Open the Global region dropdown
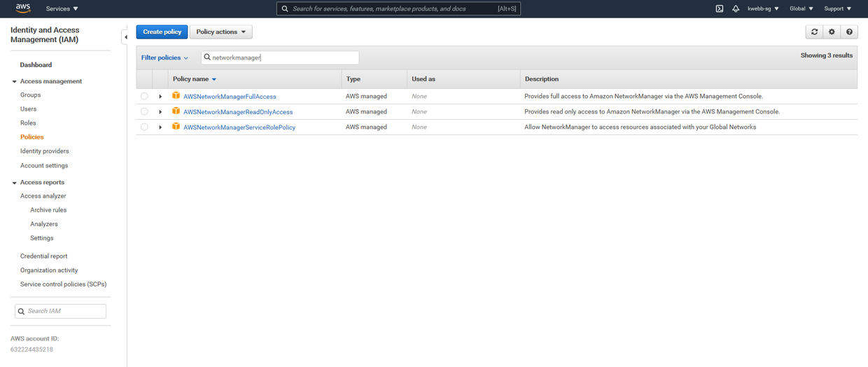 click(801, 8)
